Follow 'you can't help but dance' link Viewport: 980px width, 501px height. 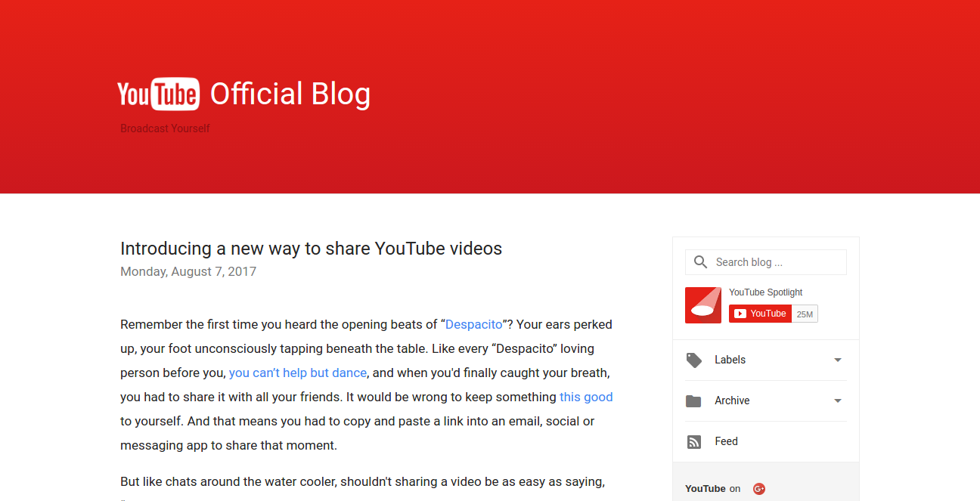[x=298, y=373]
